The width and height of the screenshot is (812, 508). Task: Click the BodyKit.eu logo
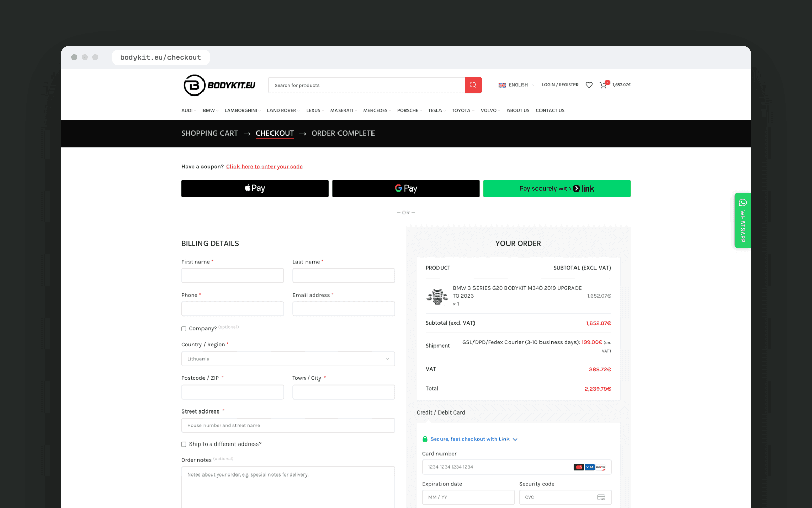coord(219,85)
